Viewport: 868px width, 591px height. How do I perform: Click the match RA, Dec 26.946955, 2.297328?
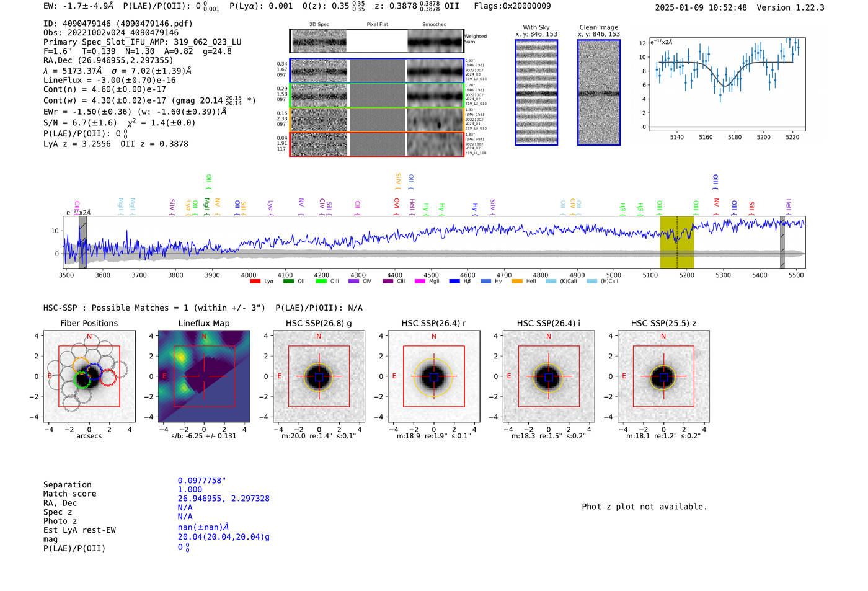tap(224, 499)
